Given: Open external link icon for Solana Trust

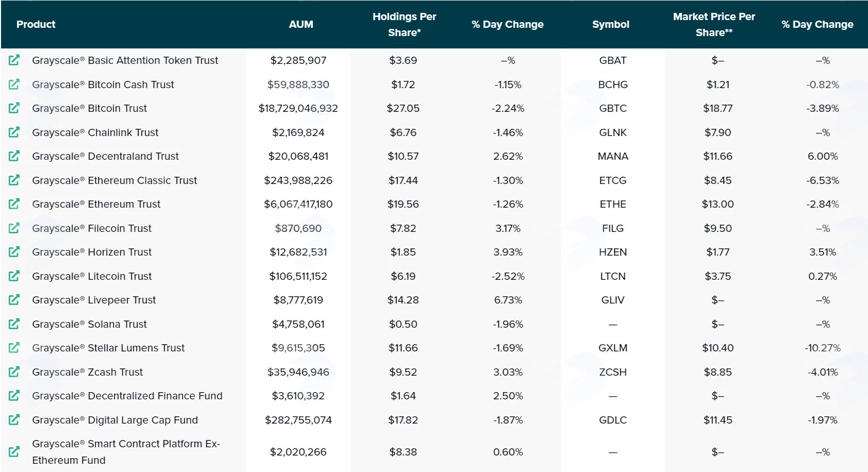Looking at the screenshot, I should 14,324.
